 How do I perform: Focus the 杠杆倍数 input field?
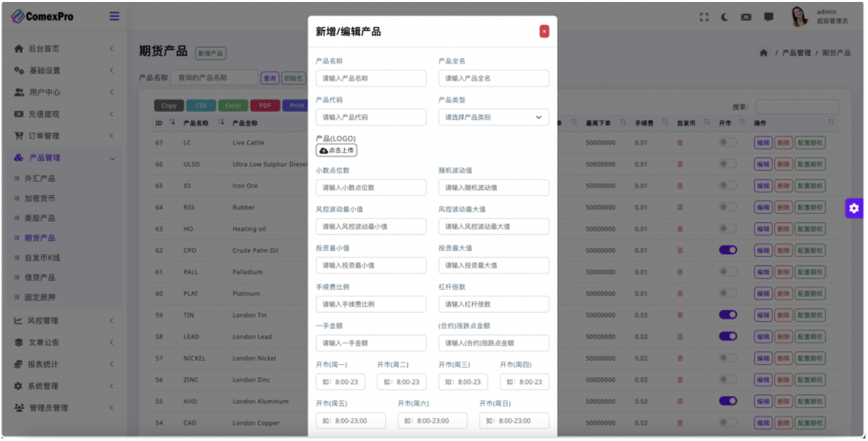point(493,304)
